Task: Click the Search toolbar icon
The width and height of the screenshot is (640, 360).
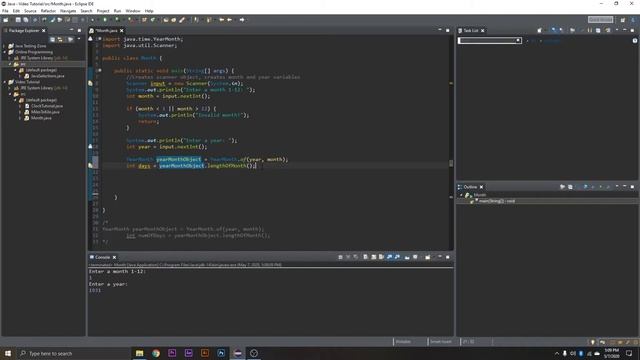Action: pos(182,20)
